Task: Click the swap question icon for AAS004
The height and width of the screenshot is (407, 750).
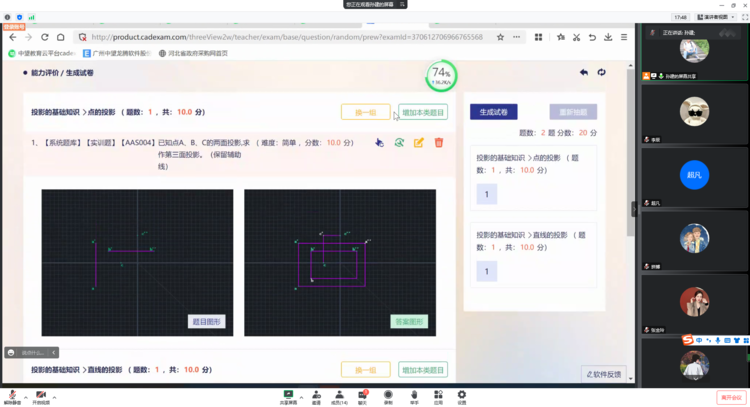Action: [x=399, y=143]
